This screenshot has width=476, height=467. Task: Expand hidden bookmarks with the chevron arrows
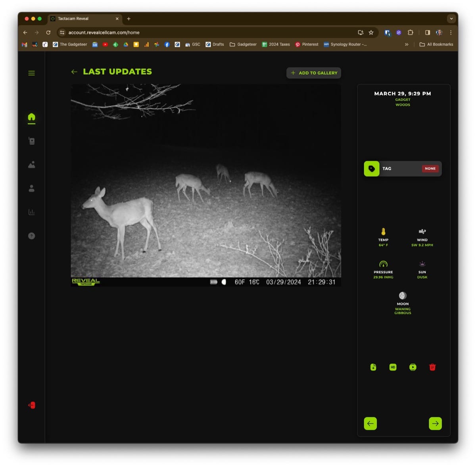[x=406, y=44]
